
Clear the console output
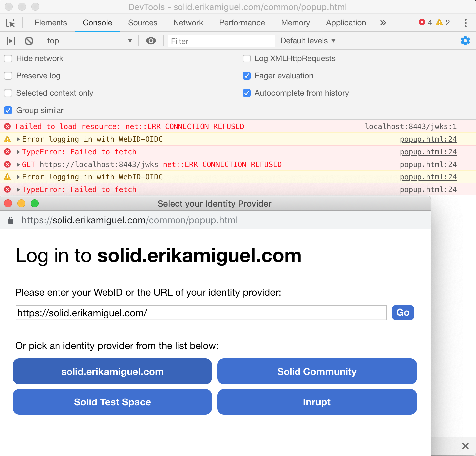click(29, 41)
